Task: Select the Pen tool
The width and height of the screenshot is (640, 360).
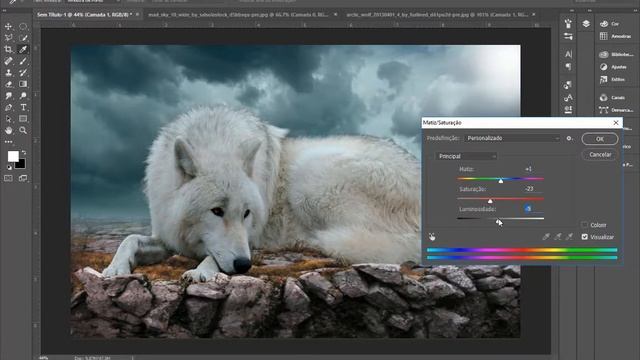Action: click(8, 107)
